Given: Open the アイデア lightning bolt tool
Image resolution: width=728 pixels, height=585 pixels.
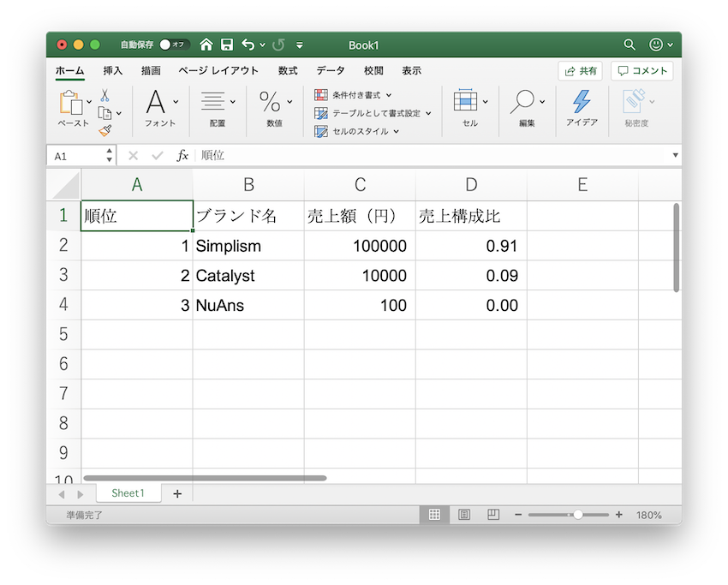Looking at the screenshot, I should point(582,108).
